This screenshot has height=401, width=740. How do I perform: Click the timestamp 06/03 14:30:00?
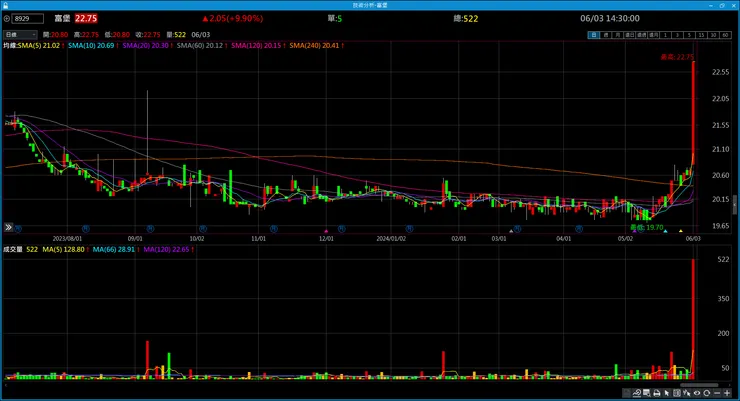click(x=610, y=18)
